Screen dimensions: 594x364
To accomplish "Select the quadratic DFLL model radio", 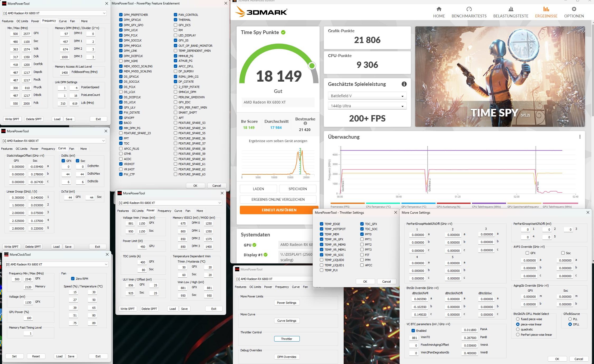I will pos(518,329).
